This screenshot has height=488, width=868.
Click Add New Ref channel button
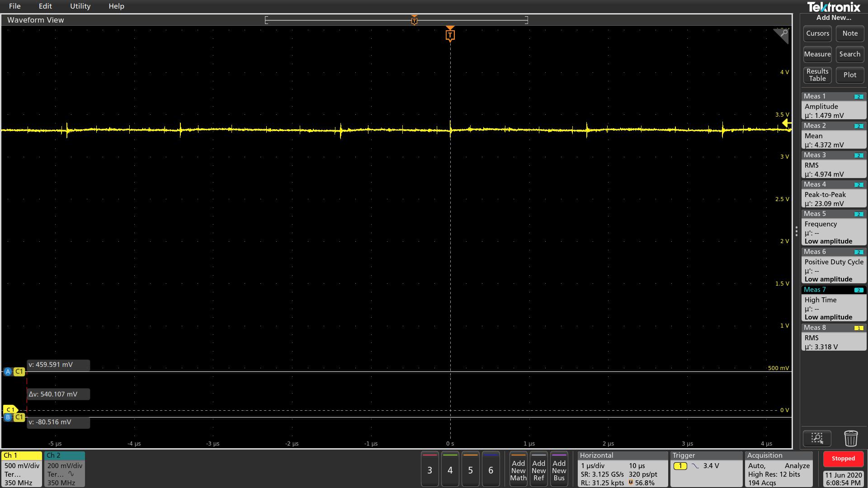point(538,470)
